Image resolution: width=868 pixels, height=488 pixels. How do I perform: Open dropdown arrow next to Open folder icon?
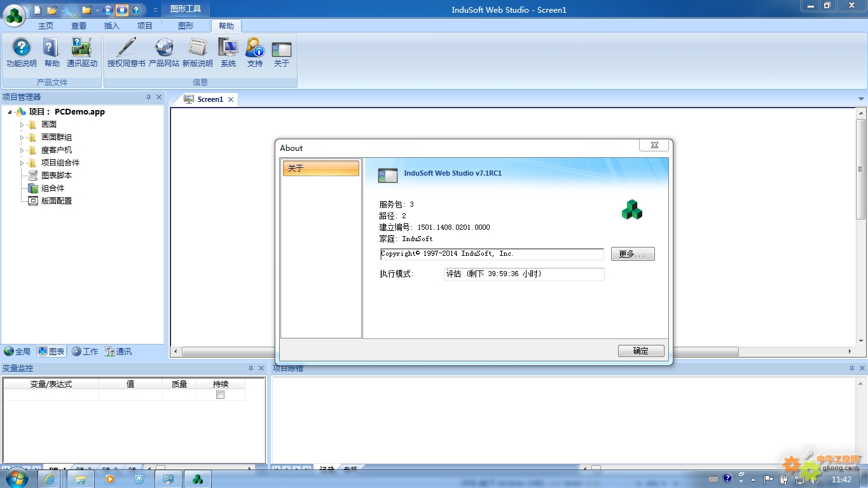click(x=62, y=11)
